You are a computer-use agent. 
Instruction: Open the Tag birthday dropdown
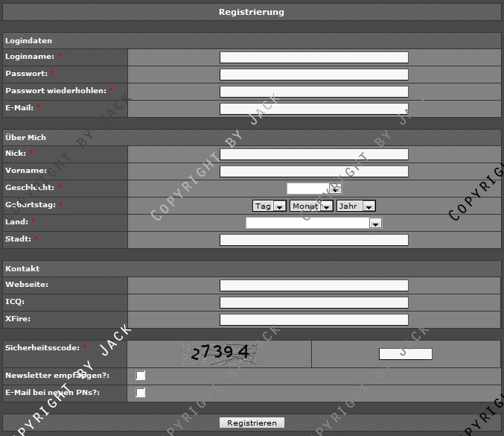click(269, 206)
